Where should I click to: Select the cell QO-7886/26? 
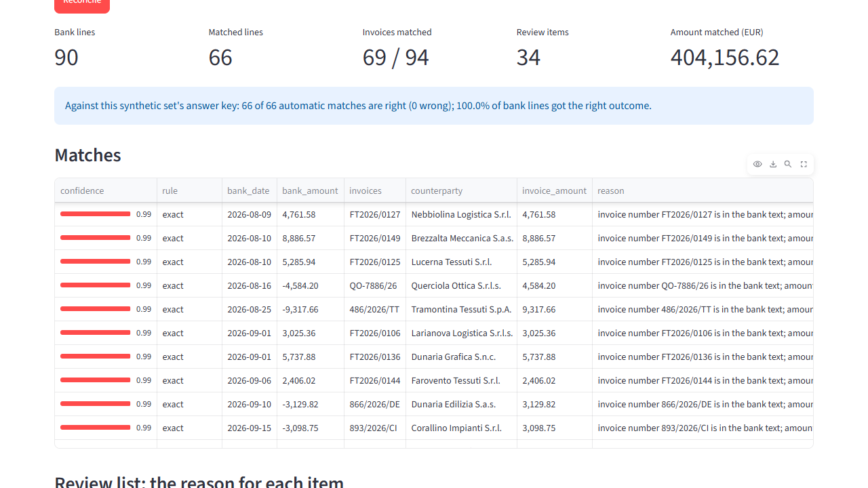[x=374, y=285]
